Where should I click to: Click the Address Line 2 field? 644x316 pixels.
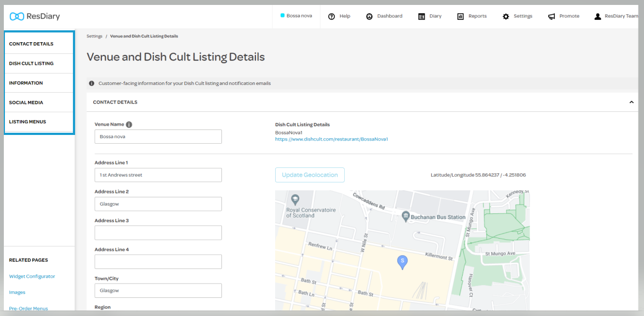(x=158, y=204)
